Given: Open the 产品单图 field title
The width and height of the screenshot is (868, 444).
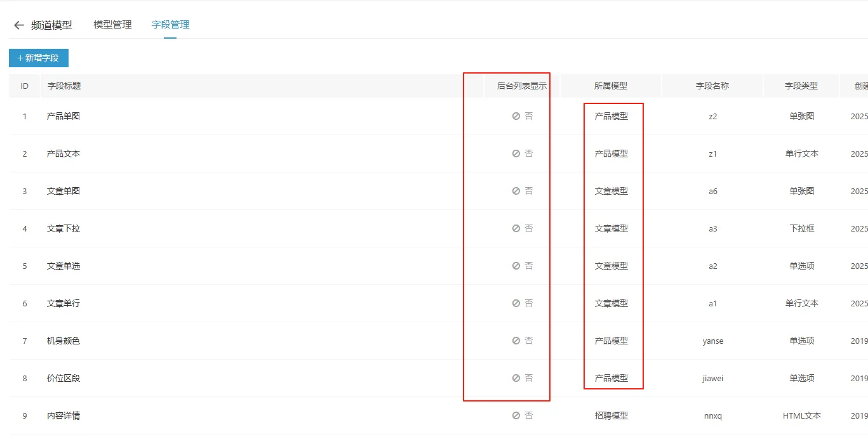Looking at the screenshot, I should tap(63, 116).
